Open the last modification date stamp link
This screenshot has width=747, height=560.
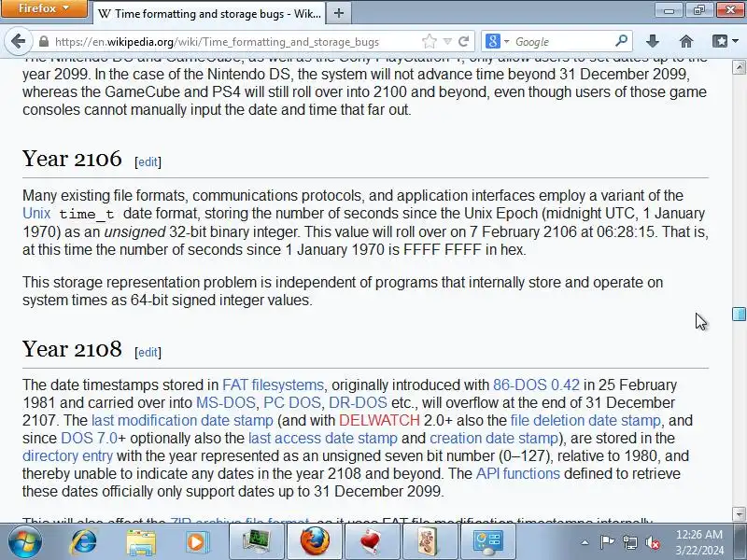182,421
